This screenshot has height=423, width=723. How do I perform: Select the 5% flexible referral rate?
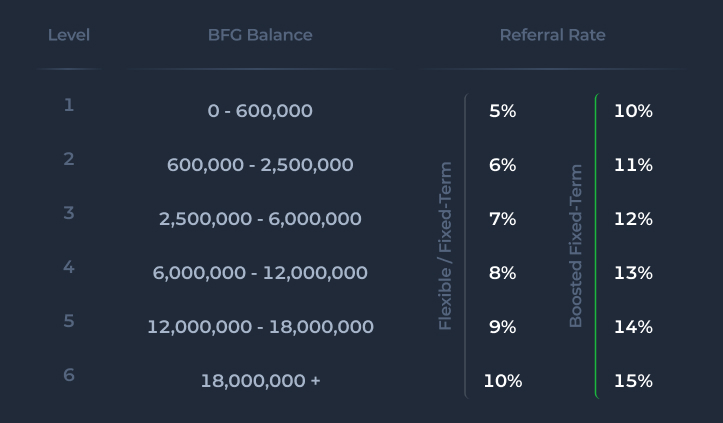tap(502, 111)
